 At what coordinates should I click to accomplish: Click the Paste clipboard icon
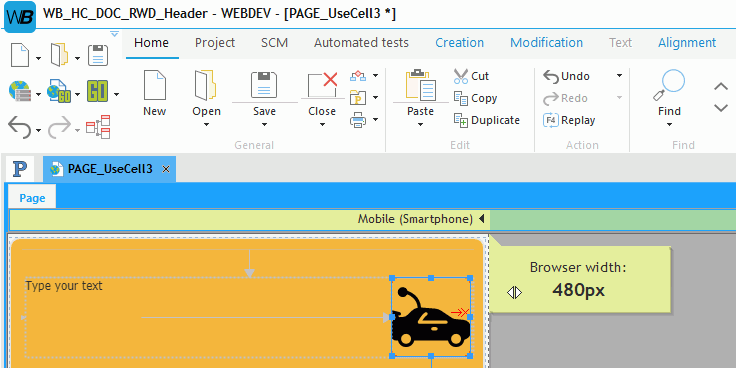[x=420, y=85]
